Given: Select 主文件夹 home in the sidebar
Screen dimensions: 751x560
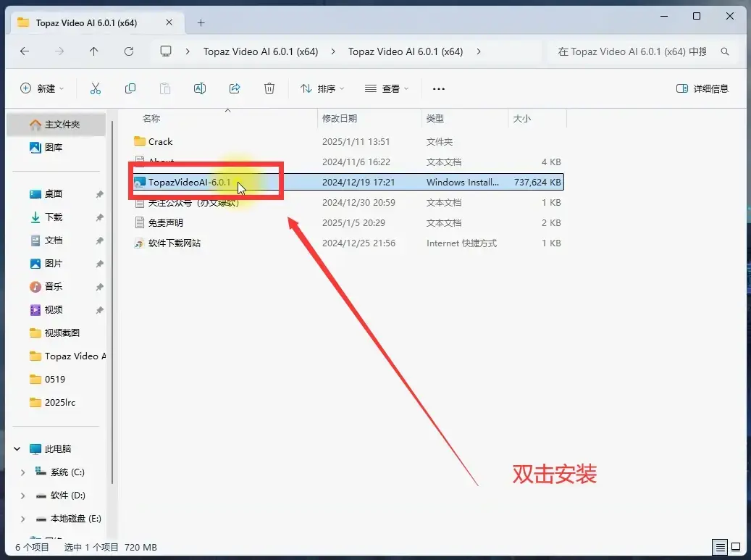Looking at the screenshot, I should [56, 125].
